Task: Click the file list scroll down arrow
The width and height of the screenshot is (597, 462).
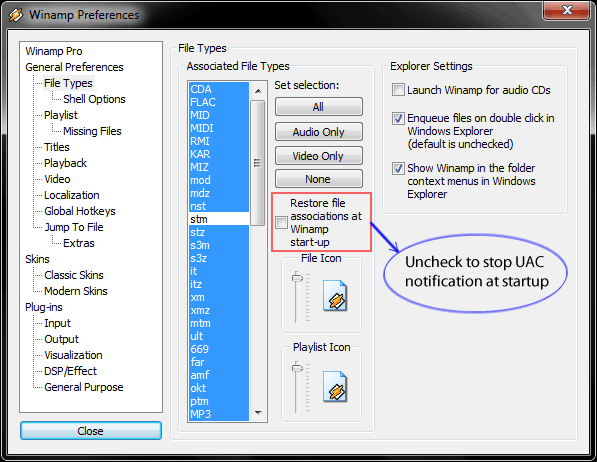Action: [x=258, y=412]
